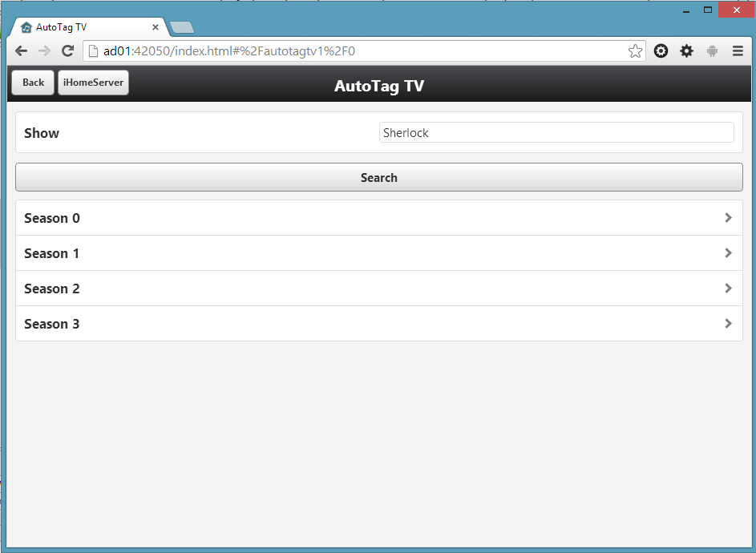Open the Season 3 list item
Screen dimensions: 756x553
tap(378, 324)
